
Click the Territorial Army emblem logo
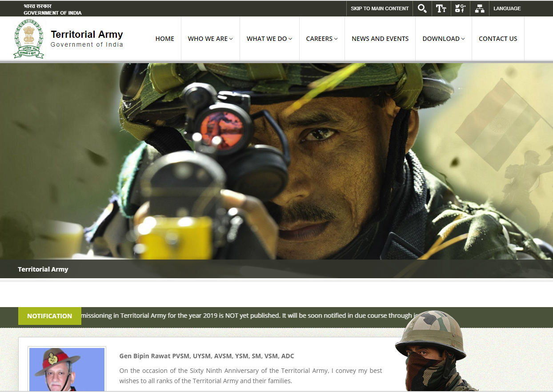click(x=28, y=38)
